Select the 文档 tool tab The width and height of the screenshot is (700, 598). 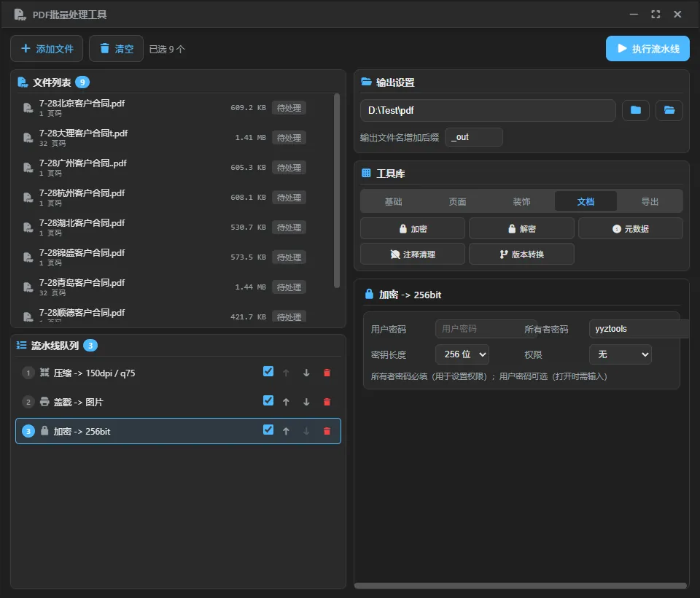coord(586,202)
